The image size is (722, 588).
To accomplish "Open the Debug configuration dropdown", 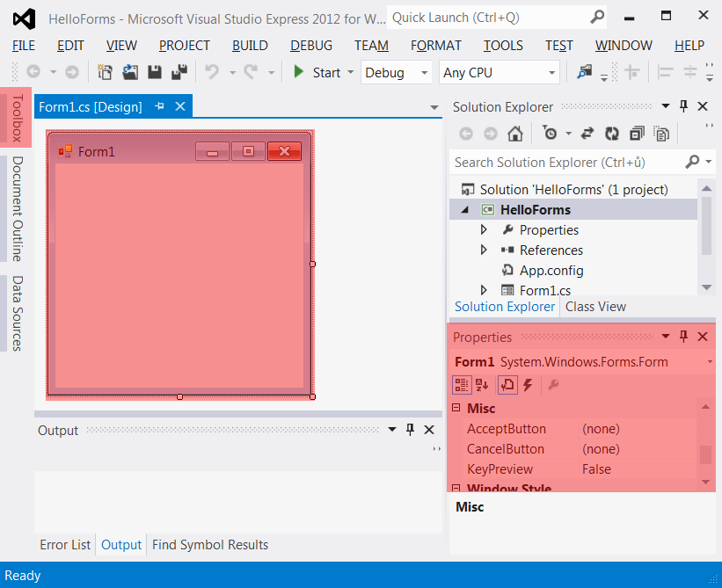I will pyautogui.click(x=426, y=73).
